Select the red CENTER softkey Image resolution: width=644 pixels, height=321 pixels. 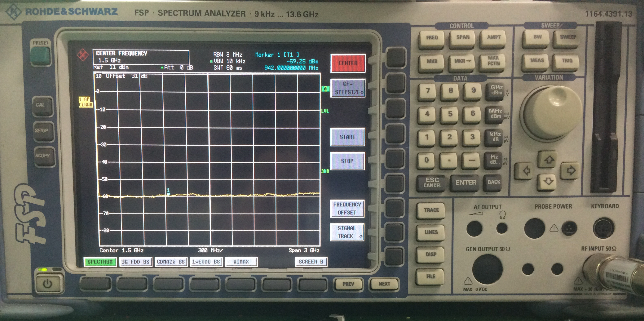pyautogui.click(x=348, y=63)
